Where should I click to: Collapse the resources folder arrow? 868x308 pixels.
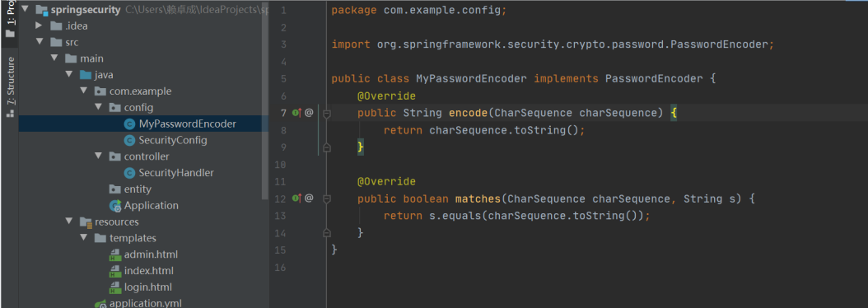pos(68,222)
